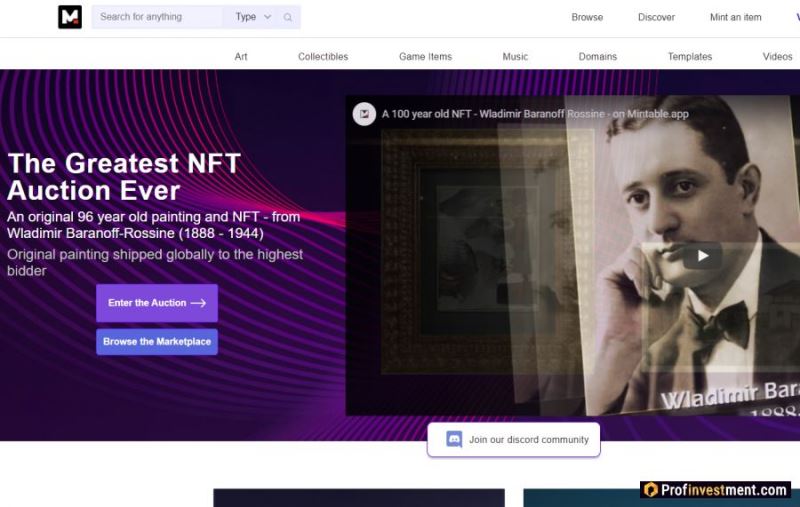Go to the Discover page
Screen dimensions: 800x507
click(x=656, y=17)
